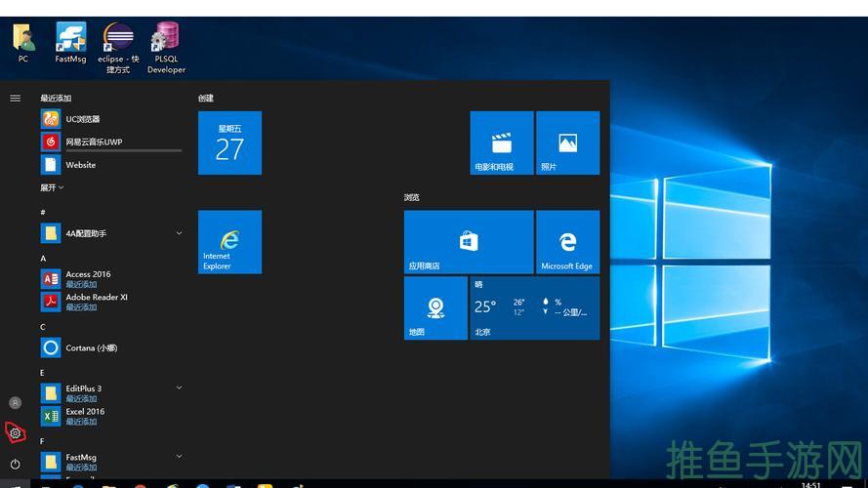Open the 应用商店 tile

[469, 242]
